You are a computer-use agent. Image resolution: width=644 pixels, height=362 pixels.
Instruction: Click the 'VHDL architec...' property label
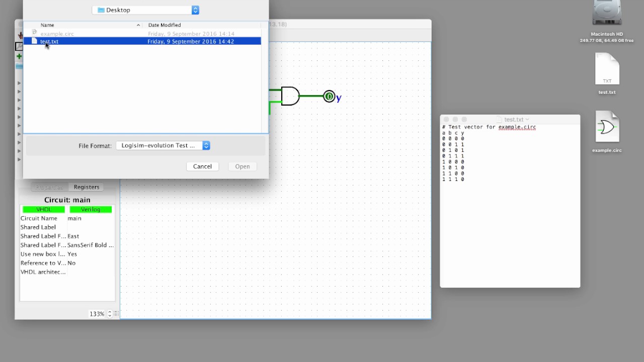pos(43,272)
